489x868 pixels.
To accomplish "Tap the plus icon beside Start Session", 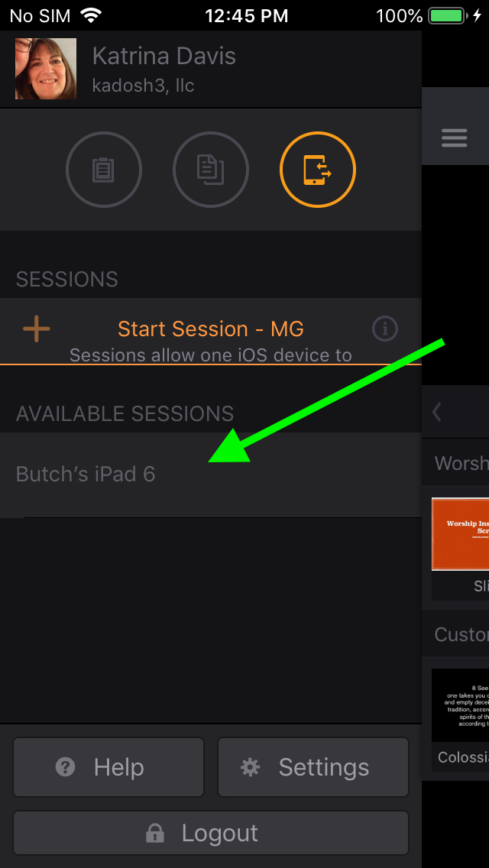I will click(37, 329).
